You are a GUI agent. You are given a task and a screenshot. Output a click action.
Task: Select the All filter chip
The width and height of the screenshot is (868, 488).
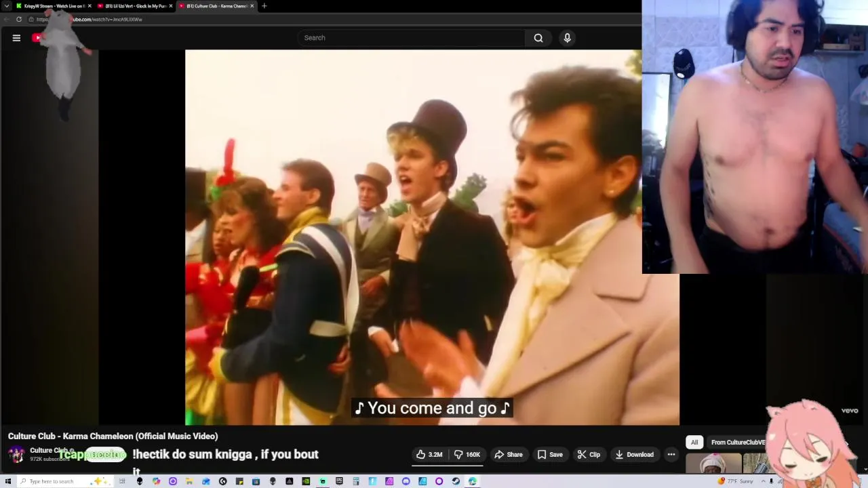click(694, 443)
